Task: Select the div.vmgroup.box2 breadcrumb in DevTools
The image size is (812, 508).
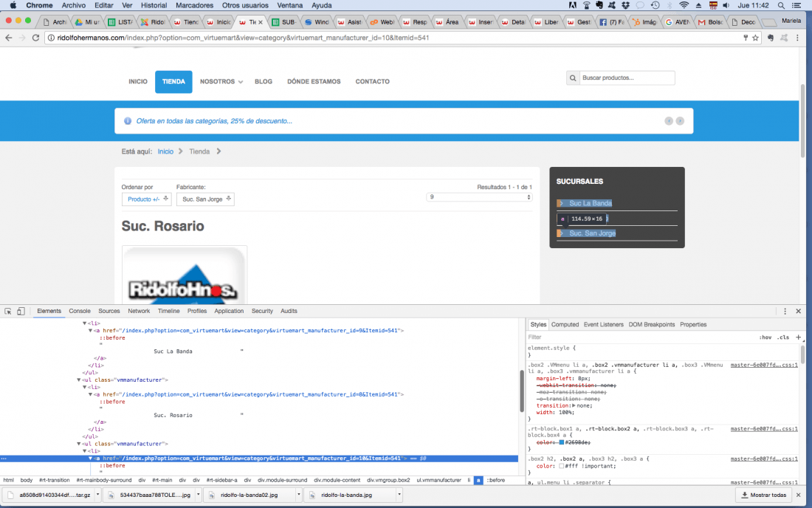Action: coord(388,481)
